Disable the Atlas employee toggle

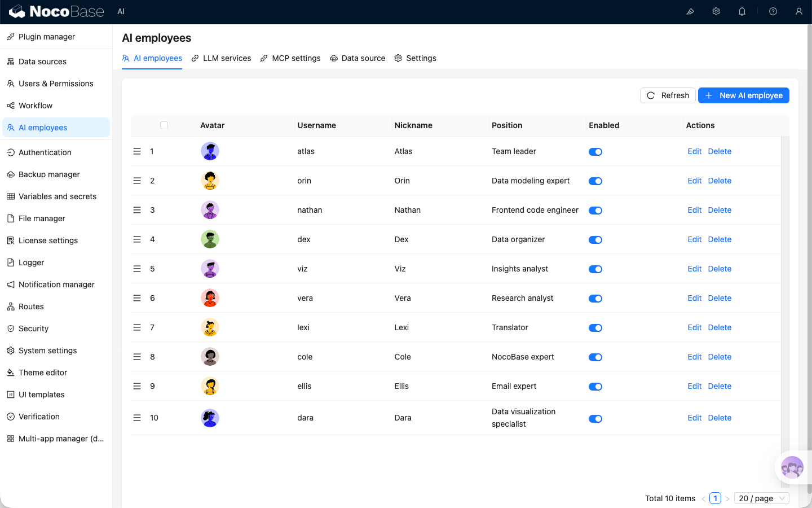click(595, 152)
